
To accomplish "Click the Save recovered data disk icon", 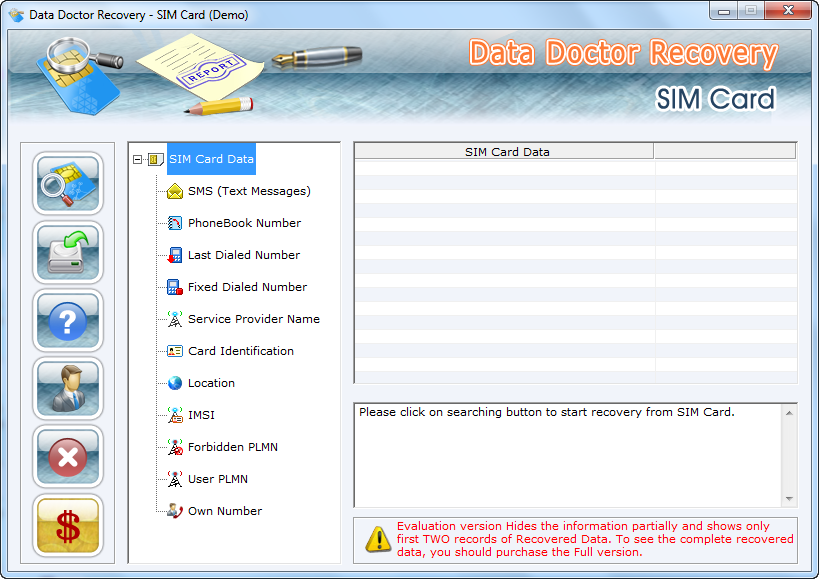I will (68, 252).
